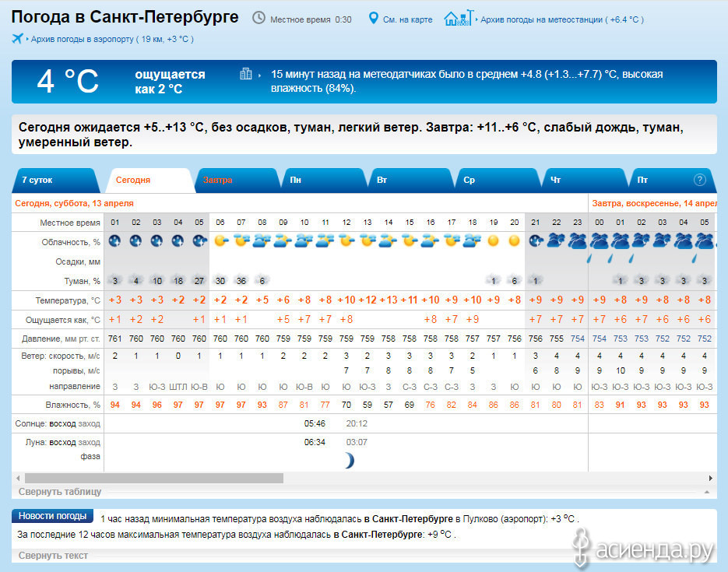This screenshot has height=572, width=728.
Task: Open the Пт forecast tab
Action: point(672,180)
